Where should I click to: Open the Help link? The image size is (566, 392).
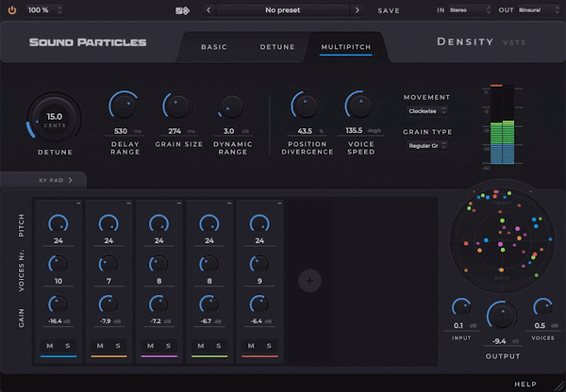pyautogui.click(x=525, y=384)
